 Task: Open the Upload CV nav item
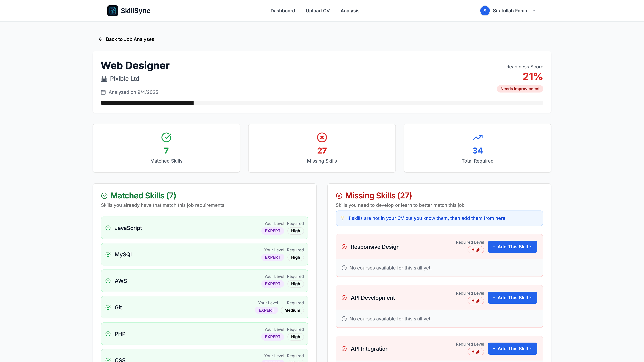pyautogui.click(x=317, y=11)
